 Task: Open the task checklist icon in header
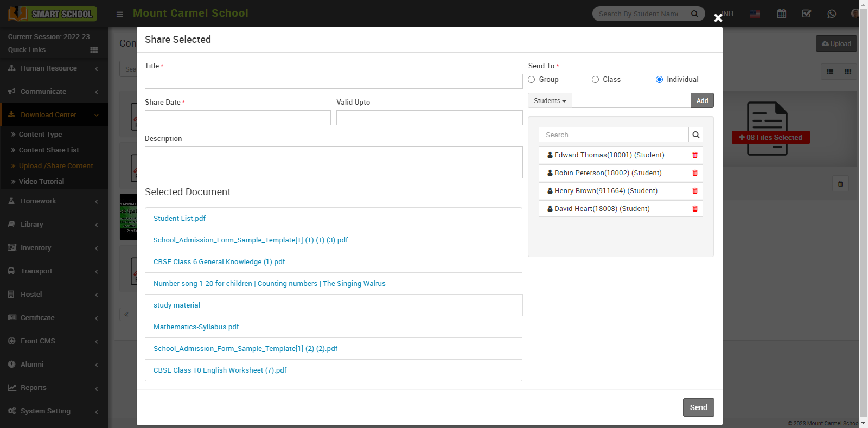tap(806, 14)
